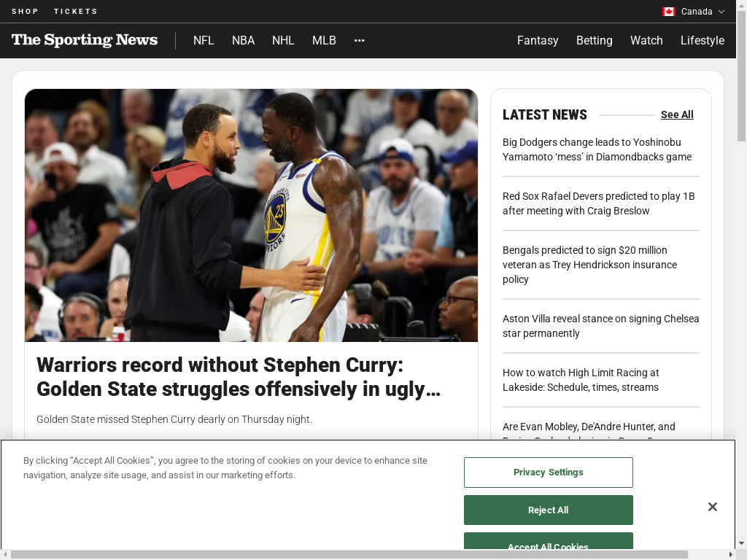Open the Betting menu item

594,41
